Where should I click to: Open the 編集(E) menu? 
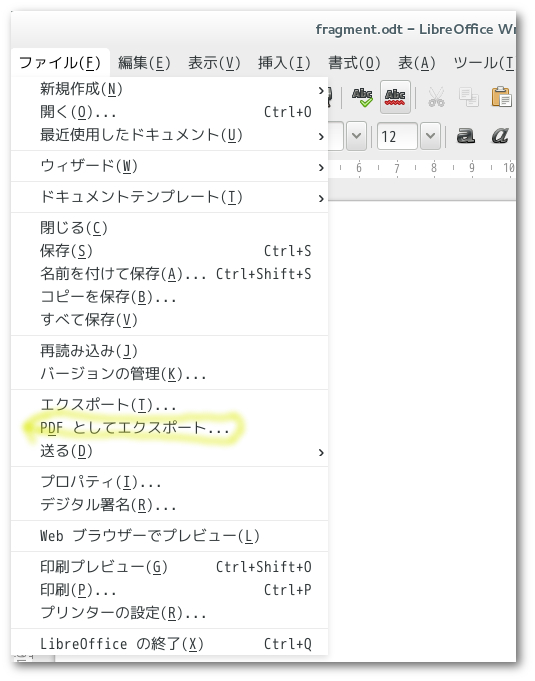click(x=144, y=63)
